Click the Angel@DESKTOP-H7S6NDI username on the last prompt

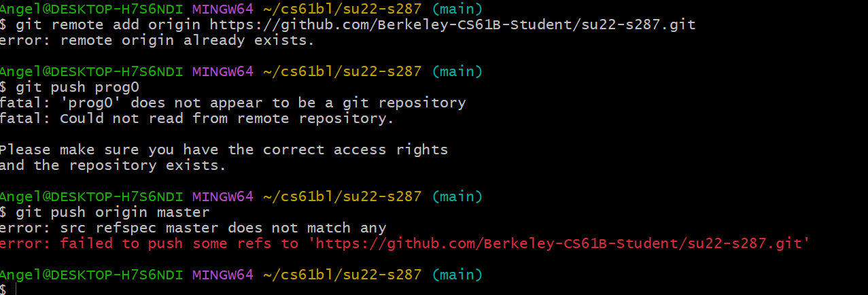click(x=92, y=275)
